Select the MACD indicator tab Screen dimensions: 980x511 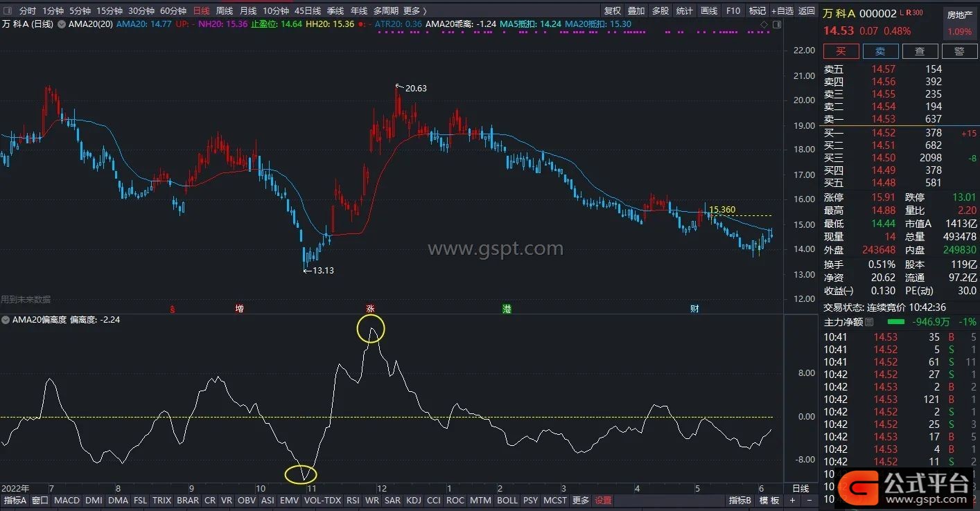(67, 500)
